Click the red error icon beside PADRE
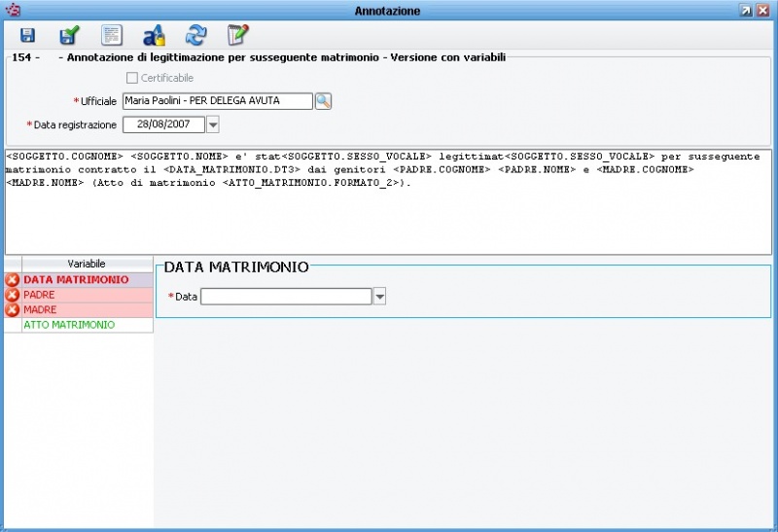This screenshot has width=778, height=532. (13, 295)
